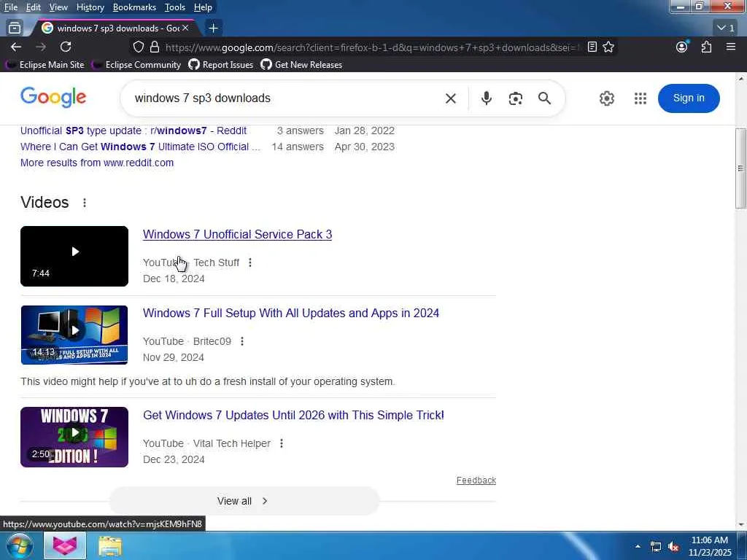Open the View menu
Viewport: 747px width, 560px height.
tap(58, 7)
